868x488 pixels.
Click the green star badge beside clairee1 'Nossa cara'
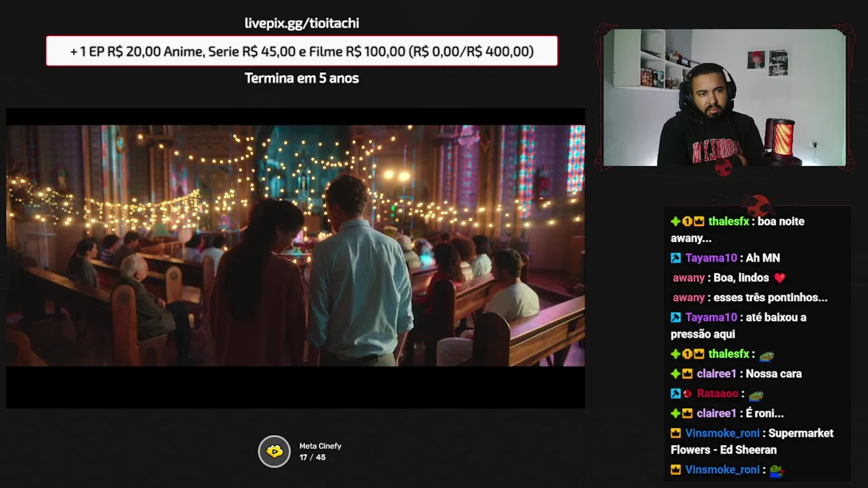pyautogui.click(x=675, y=374)
